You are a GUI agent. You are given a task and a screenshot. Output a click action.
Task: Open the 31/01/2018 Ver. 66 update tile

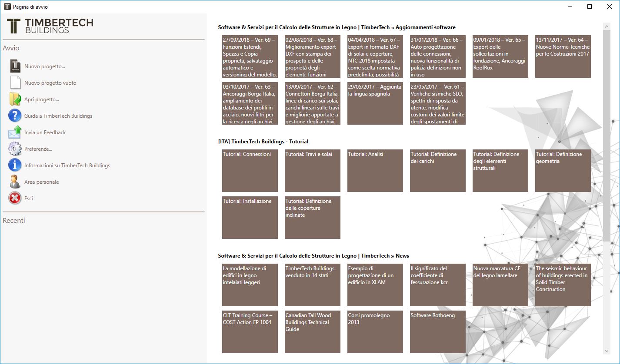tap(438, 56)
